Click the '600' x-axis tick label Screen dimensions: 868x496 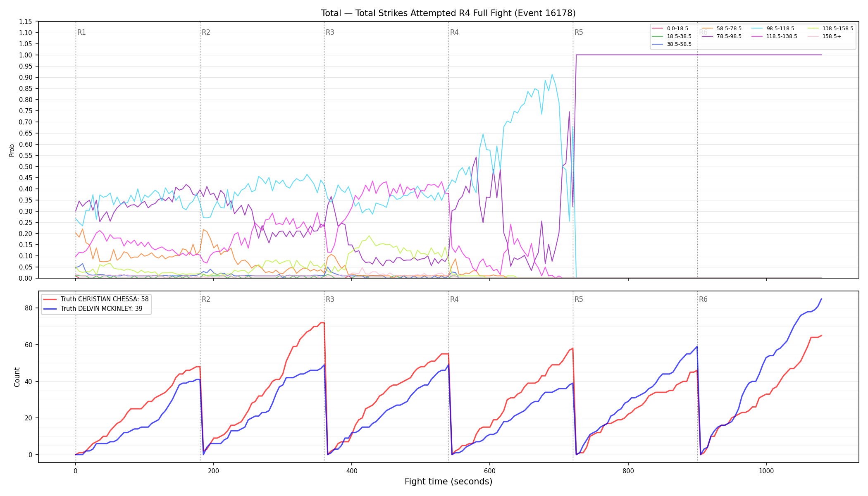click(490, 471)
